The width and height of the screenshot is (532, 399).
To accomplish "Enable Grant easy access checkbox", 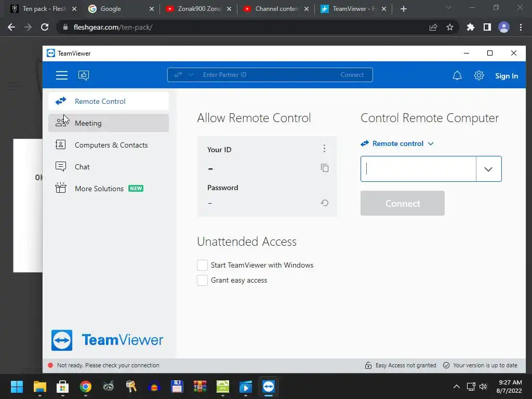I will point(202,280).
